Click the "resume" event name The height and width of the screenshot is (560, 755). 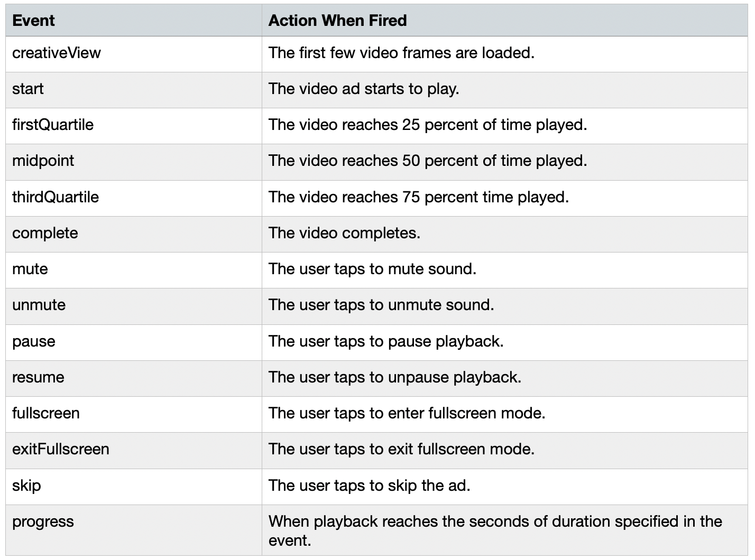[38, 377]
